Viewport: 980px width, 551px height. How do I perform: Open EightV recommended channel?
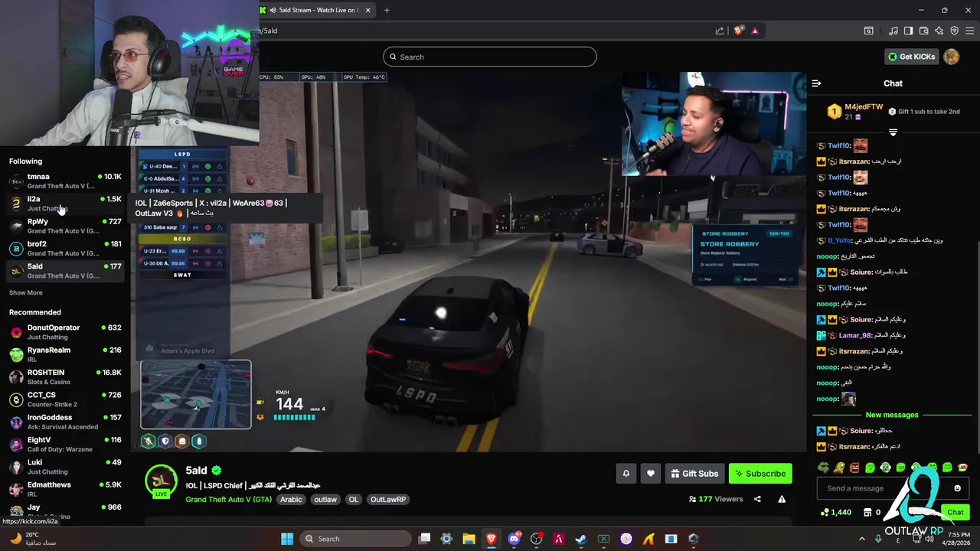tap(65, 444)
